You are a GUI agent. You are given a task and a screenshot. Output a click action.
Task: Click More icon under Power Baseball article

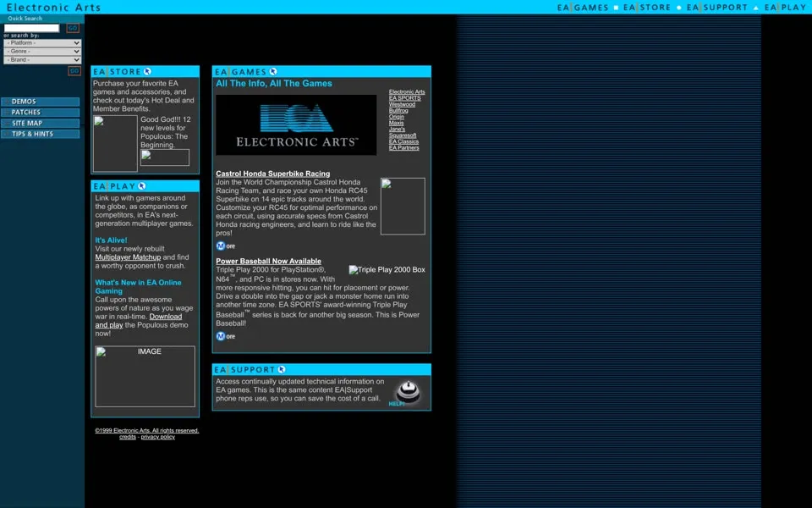click(225, 336)
